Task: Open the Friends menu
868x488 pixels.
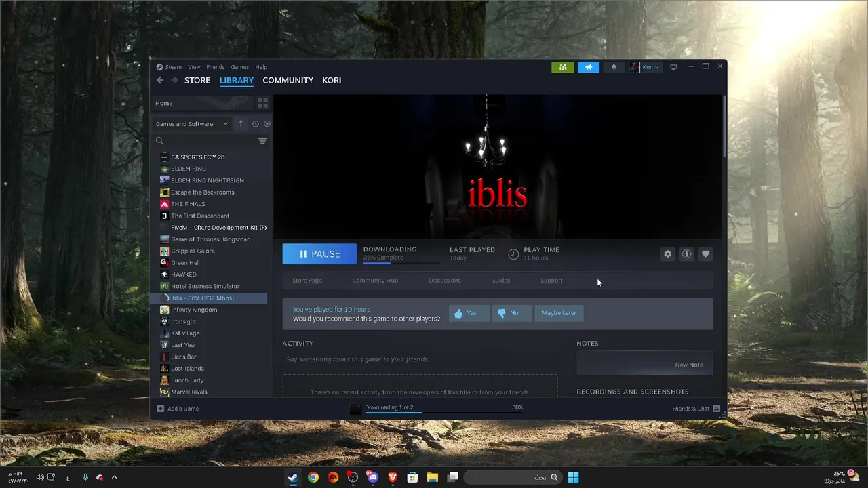Action: point(216,67)
